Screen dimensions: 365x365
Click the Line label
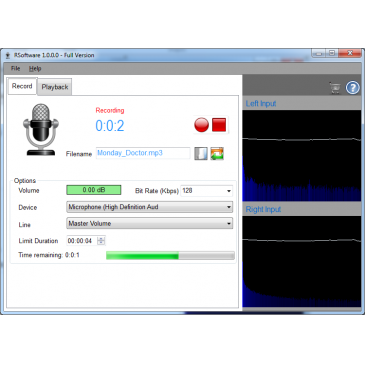click(24, 225)
